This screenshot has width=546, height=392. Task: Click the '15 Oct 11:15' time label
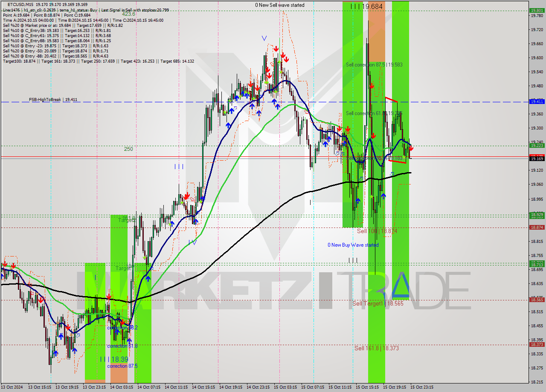click(340, 387)
